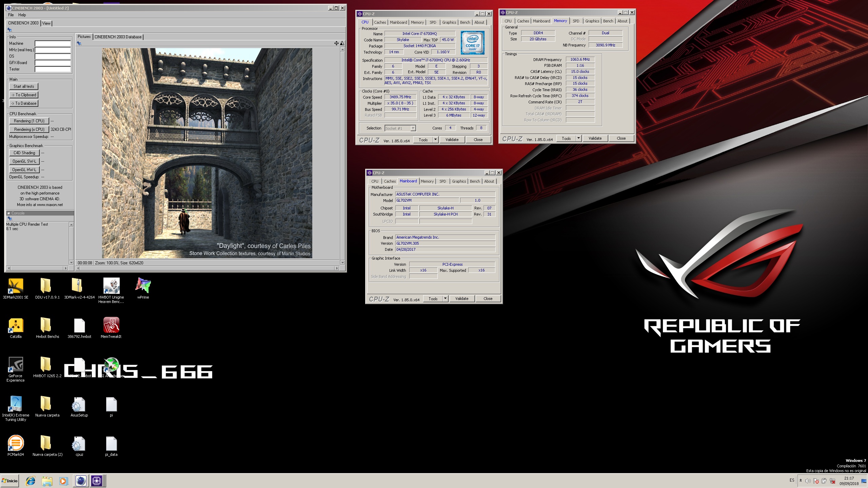Launch the PCMark04 shortcut
This screenshot has width=868, height=488.
16,446
